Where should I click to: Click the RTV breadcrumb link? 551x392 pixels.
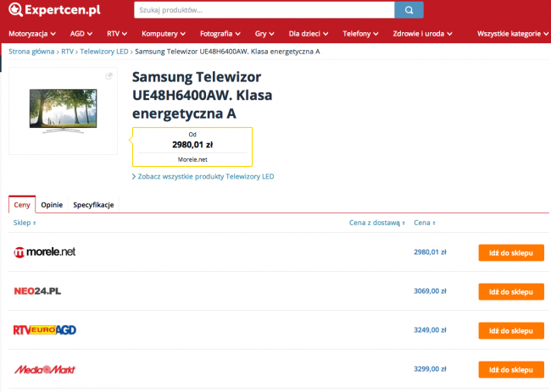click(67, 52)
